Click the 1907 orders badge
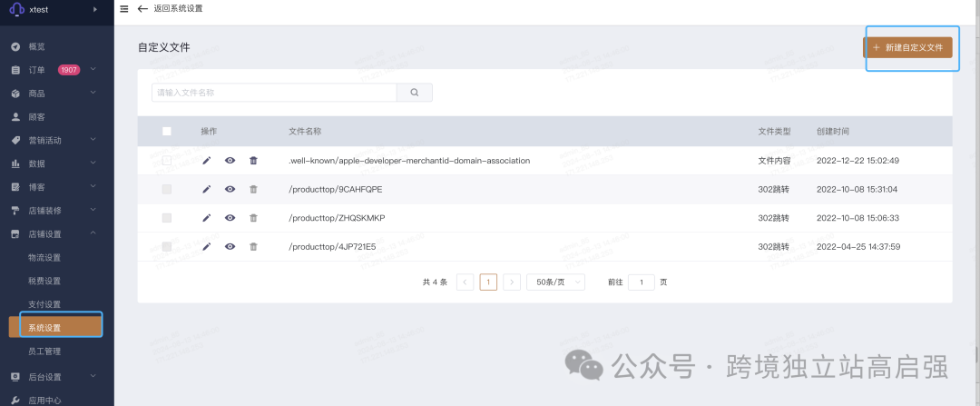Viewport: 980px width, 406px height. [69, 70]
